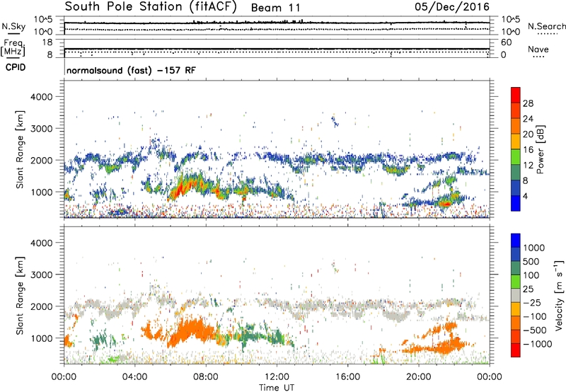Pick the top blue segment of Velocity colorbar
Viewport: 566px width, 392px height.
(x=516, y=241)
